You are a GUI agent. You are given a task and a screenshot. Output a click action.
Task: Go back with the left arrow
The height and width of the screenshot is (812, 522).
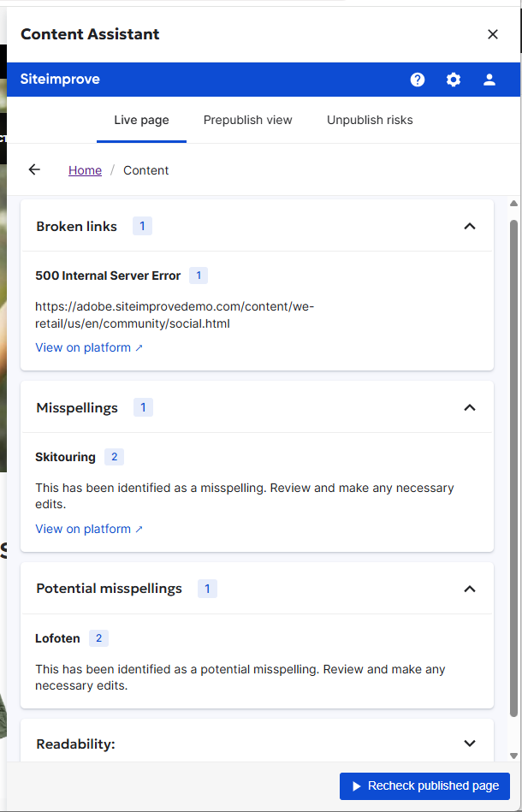[x=34, y=169]
